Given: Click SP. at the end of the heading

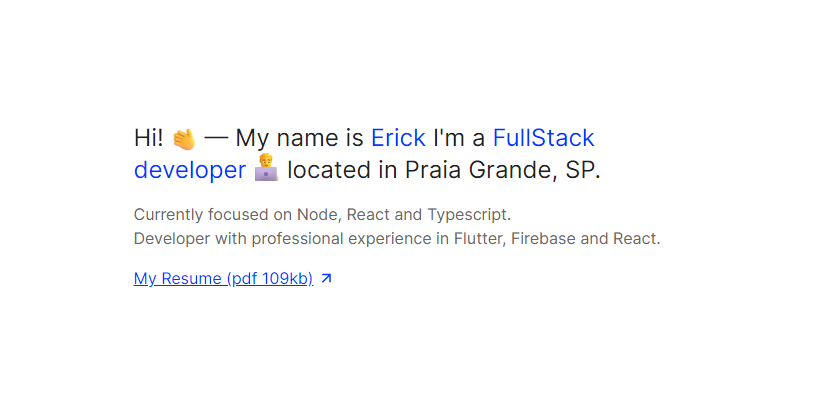Looking at the screenshot, I should click(x=583, y=170).
